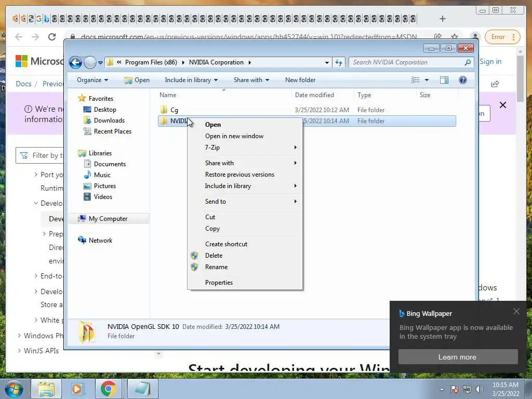Open the Windows Start menu
The width and height of the screenshot is (532, 399).
click(x=13, y=389)
